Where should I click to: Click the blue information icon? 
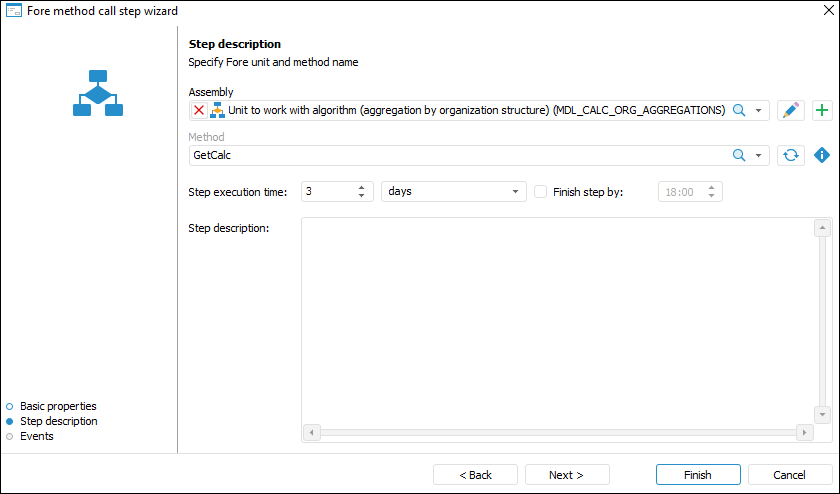tap(822, 155)
